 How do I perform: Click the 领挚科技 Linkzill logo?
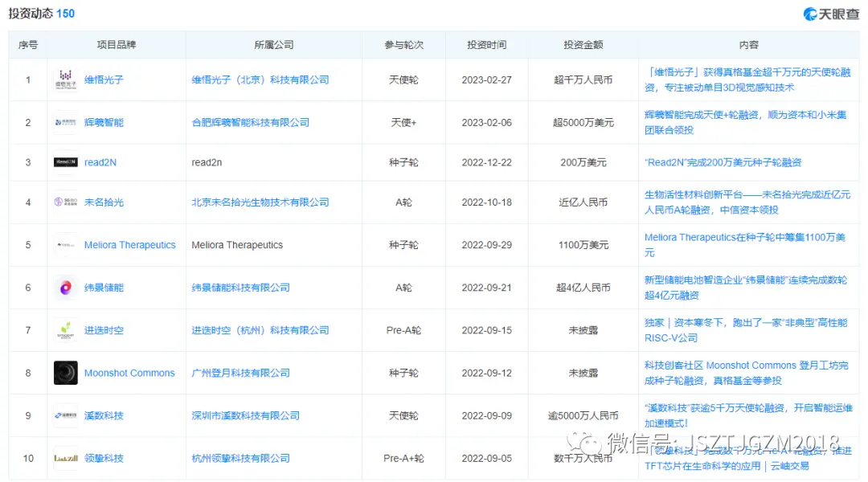65,458
